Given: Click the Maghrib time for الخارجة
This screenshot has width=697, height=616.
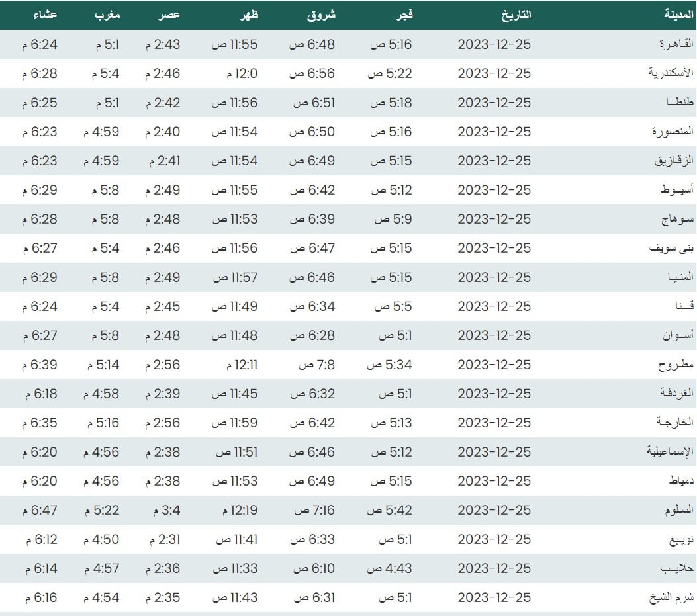Looking at the screenshot, I should pyautogui.click(x=101, y=423).
